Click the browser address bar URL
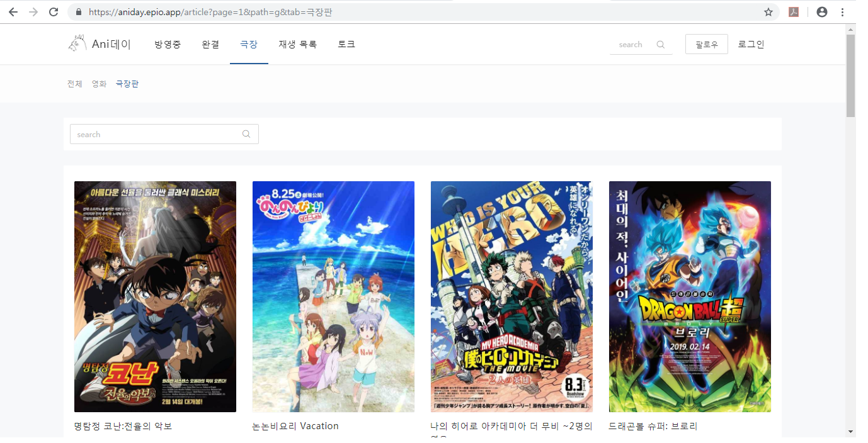 pyautogui.click(x=212, y=12)
